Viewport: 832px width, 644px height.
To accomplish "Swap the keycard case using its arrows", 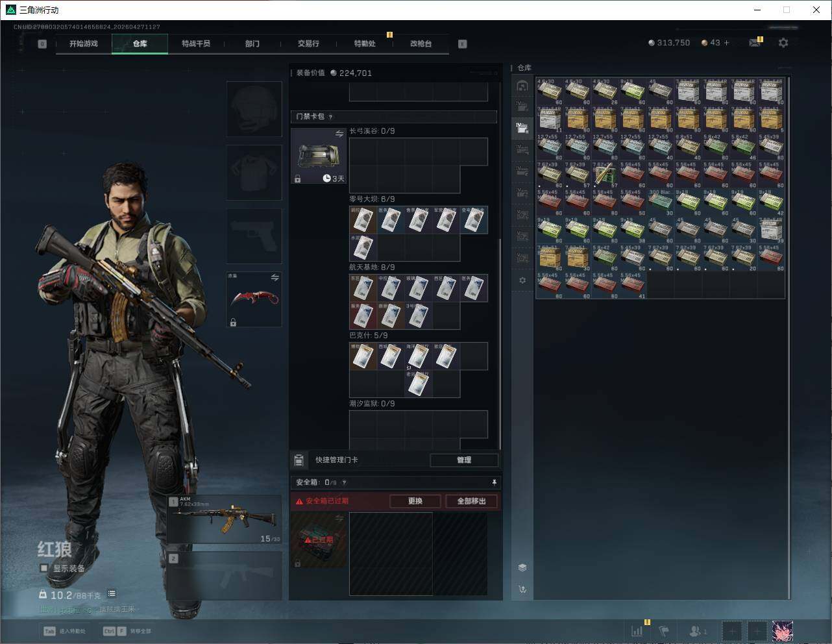I will [x=339, y=134].
